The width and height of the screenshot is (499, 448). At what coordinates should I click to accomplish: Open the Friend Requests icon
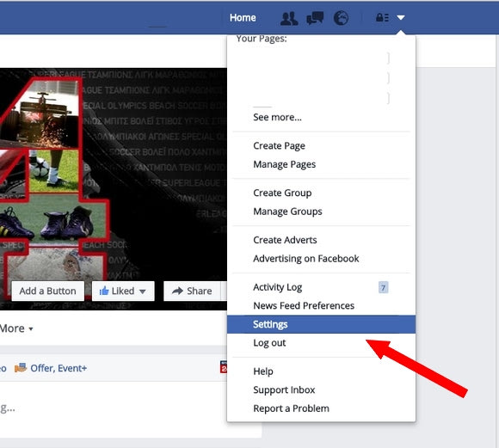point(289,18)
